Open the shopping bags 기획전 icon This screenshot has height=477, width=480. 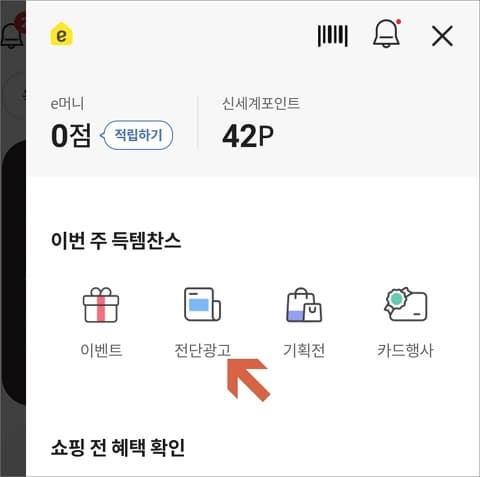[304, 305]
